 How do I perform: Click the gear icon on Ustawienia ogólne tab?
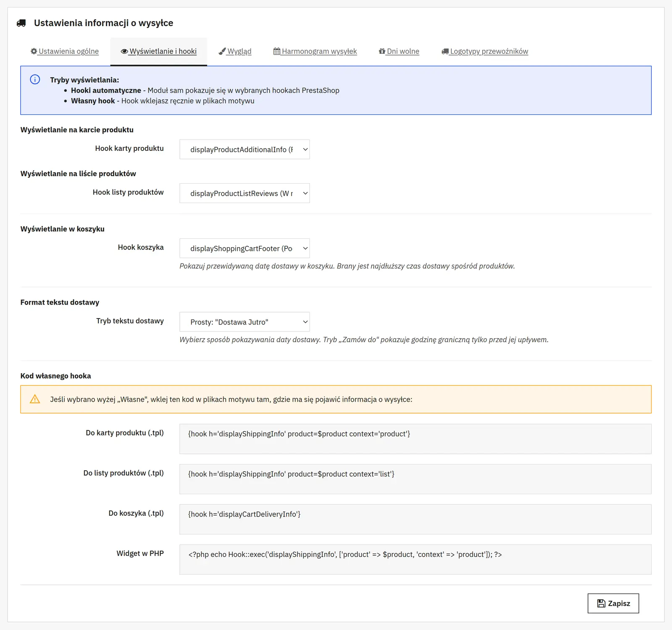(x=34, y=51)
